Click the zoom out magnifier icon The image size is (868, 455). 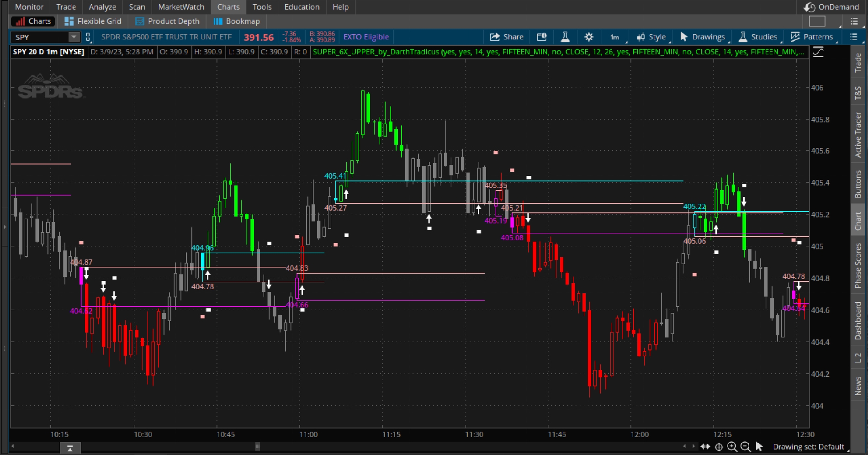(745, 447)
